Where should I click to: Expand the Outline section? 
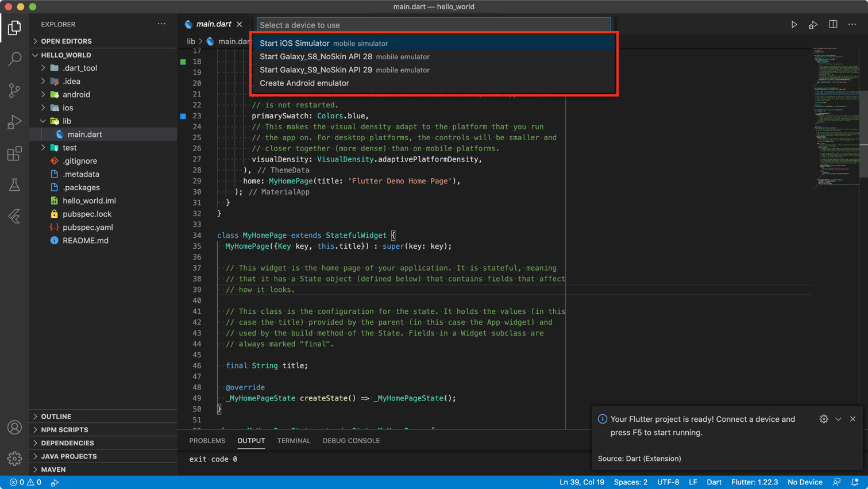click(103, 417)
